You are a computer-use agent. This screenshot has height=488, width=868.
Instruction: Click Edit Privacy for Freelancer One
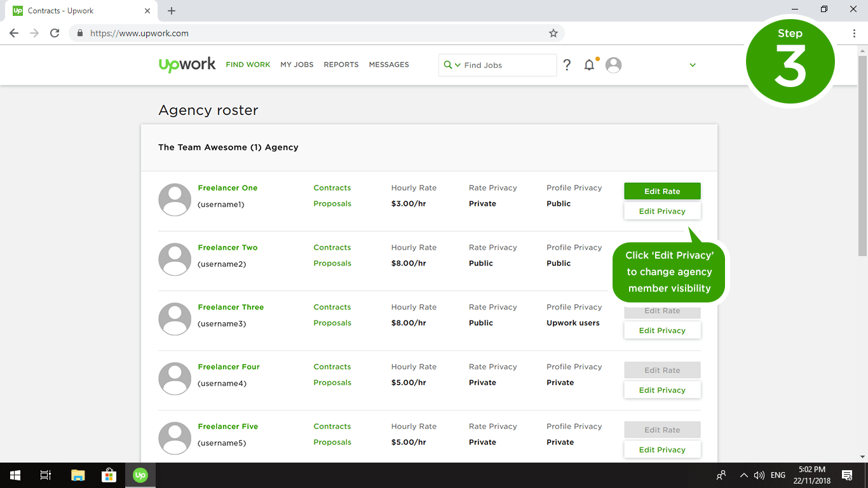click(x=662, y=210)
